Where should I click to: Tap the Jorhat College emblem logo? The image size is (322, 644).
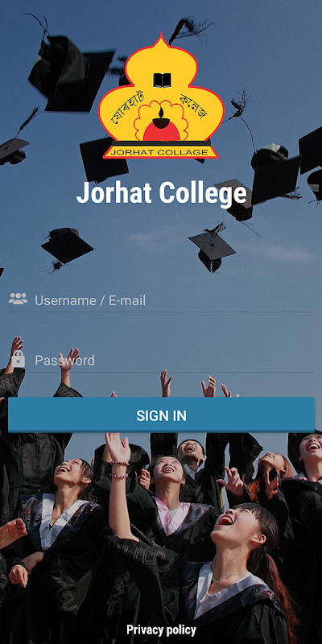point(162,96)
